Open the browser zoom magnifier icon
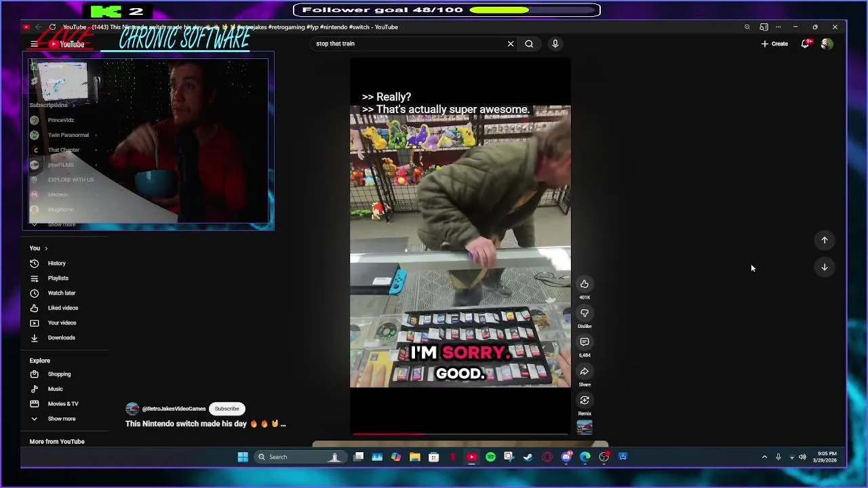 point(747,27)
